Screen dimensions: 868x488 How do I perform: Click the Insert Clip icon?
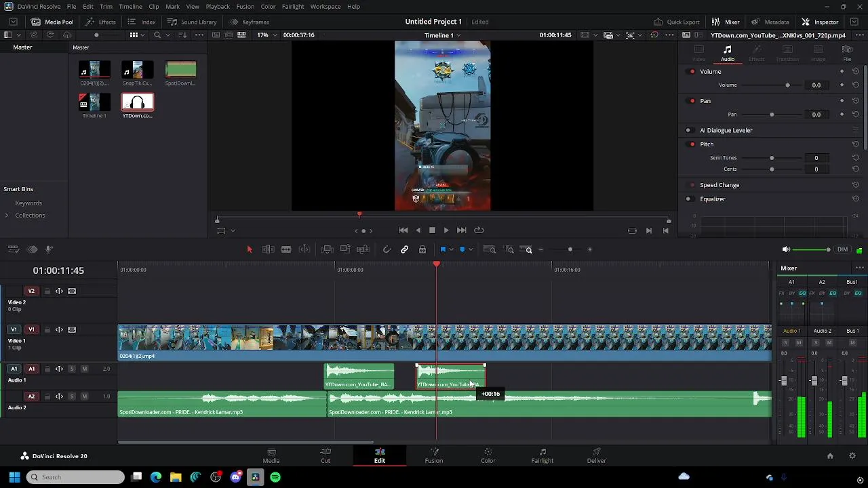327,249
